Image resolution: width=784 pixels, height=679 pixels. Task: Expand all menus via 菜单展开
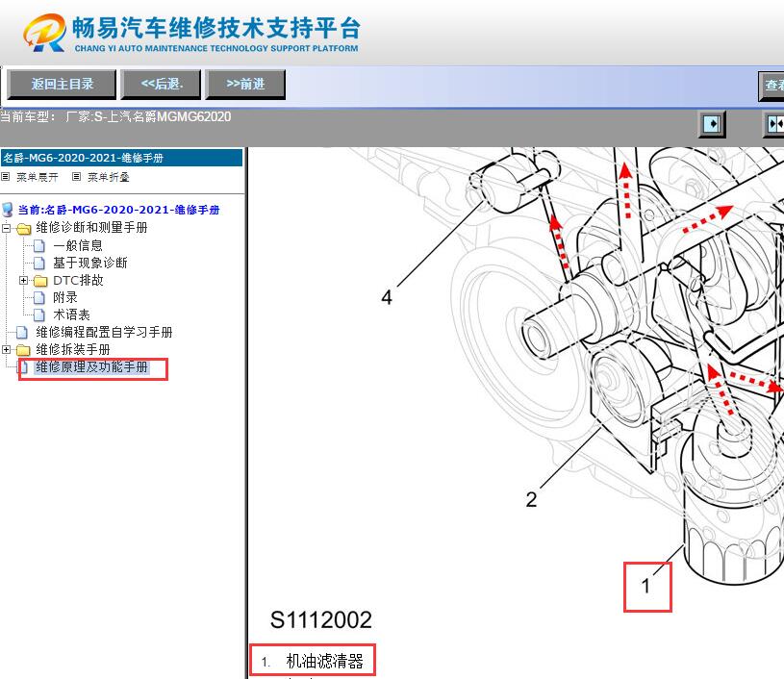pos(37,177)
